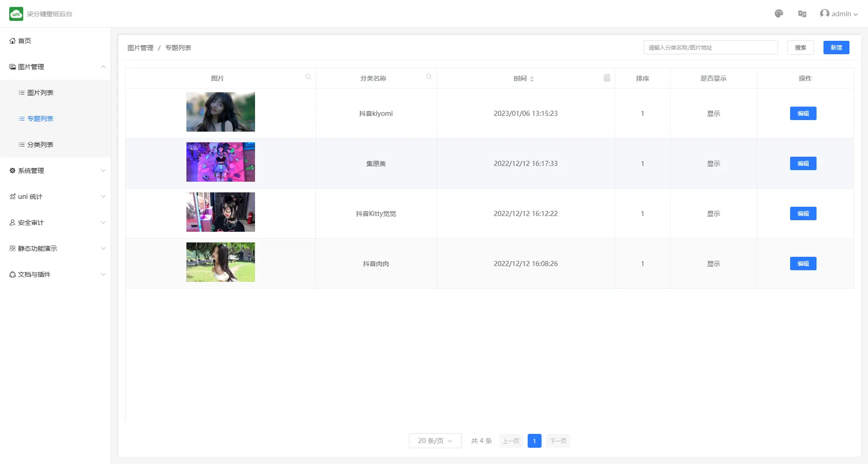Switch language via the translate icon
Screen dimensions: 868x464
coord(802,14)
